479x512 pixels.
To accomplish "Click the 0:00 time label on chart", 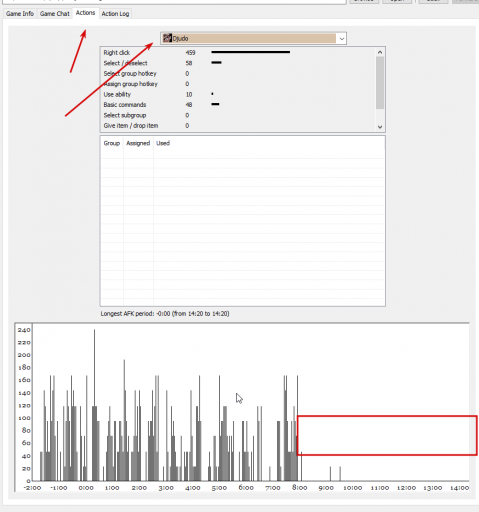I will [86, 488].
